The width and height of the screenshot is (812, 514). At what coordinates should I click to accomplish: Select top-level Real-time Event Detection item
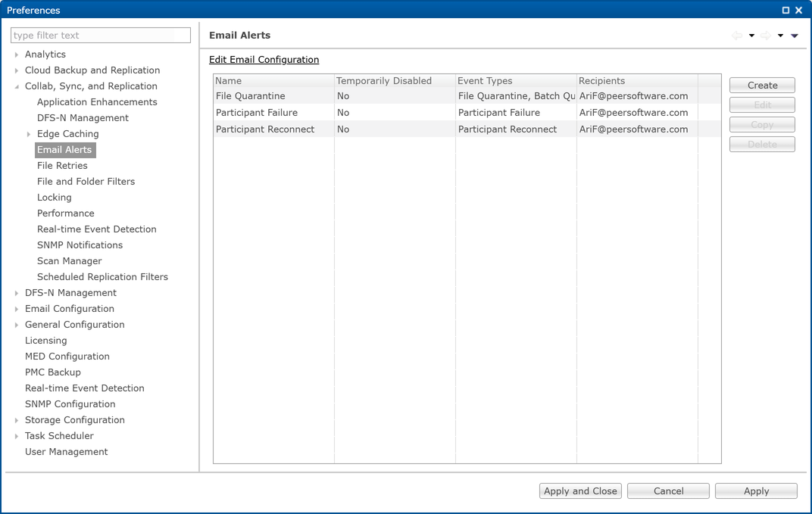tap(84, 388)
